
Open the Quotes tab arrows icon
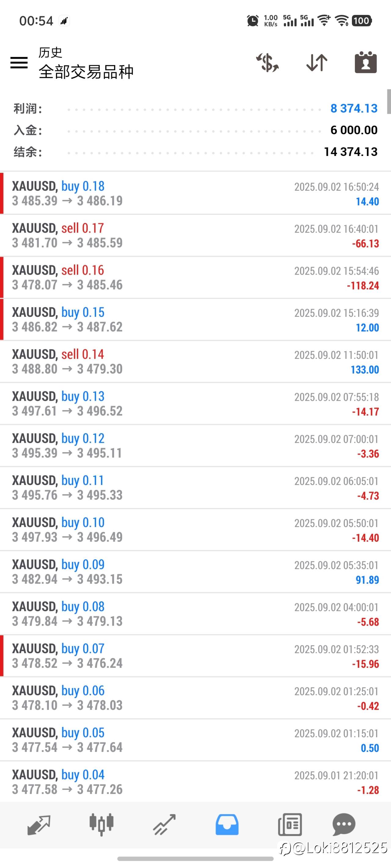tap(39, 825)
